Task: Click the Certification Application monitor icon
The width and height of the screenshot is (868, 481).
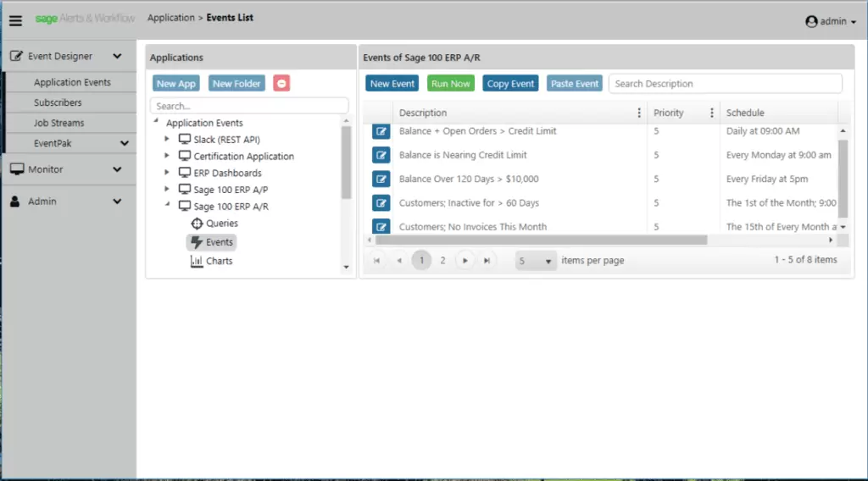Action: point(184,156)
